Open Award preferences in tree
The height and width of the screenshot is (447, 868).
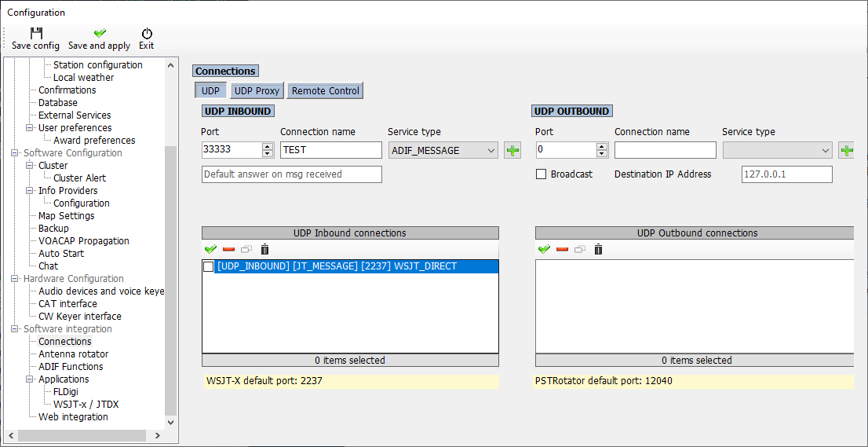pyautogui.click(x=94, y=140)
